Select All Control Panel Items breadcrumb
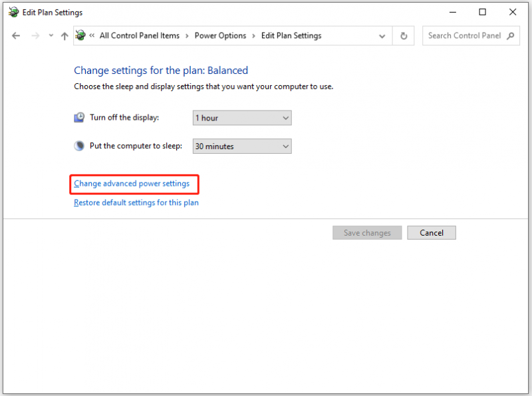This screenshot has height=396, width=532. pos(140,36)
